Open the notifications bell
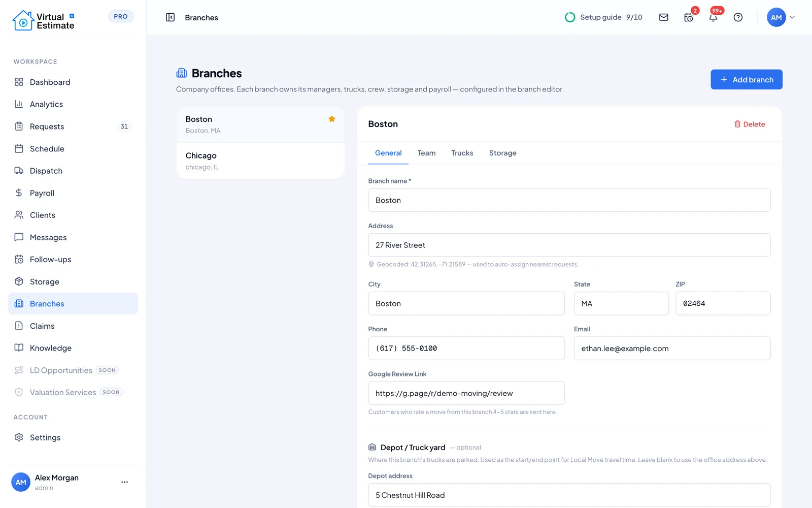The height and width of the screenshot is (508, 812). [713, 17]
